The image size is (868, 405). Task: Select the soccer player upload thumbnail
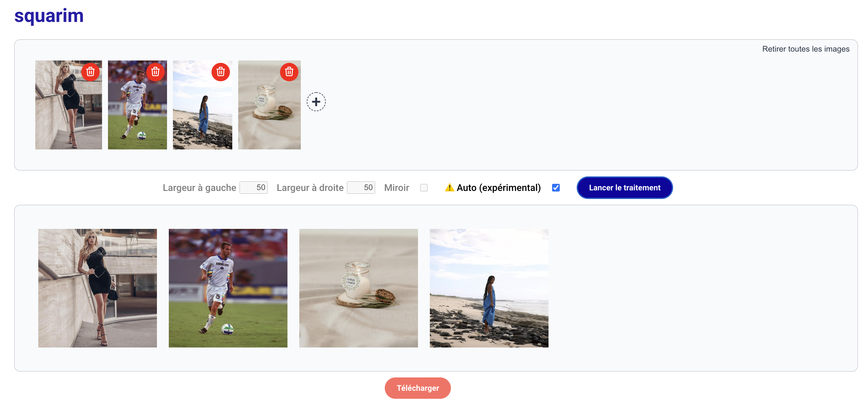coord(135,114)
